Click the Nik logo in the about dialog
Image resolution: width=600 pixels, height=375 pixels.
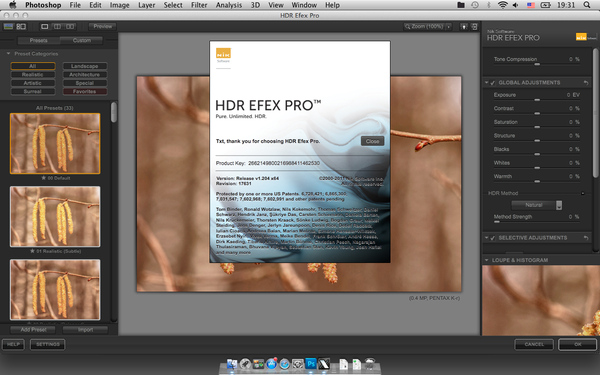[223, 54]
